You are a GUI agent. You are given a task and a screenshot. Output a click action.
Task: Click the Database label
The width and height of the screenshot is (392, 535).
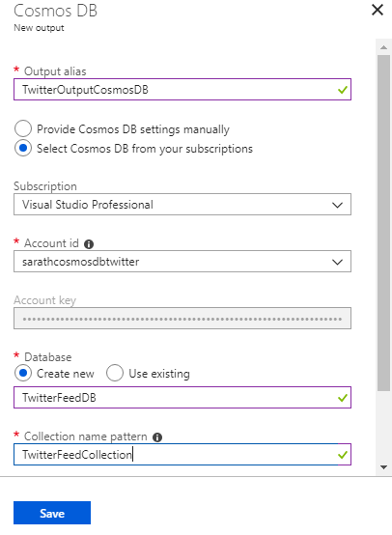47,357
